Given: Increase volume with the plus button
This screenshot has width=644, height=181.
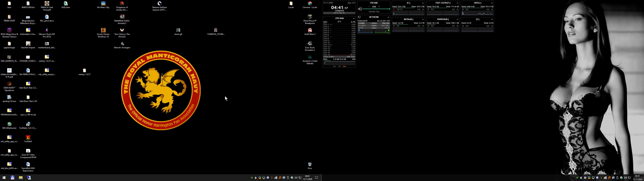Looking at the screenshot, I should (x=379, y=7).
